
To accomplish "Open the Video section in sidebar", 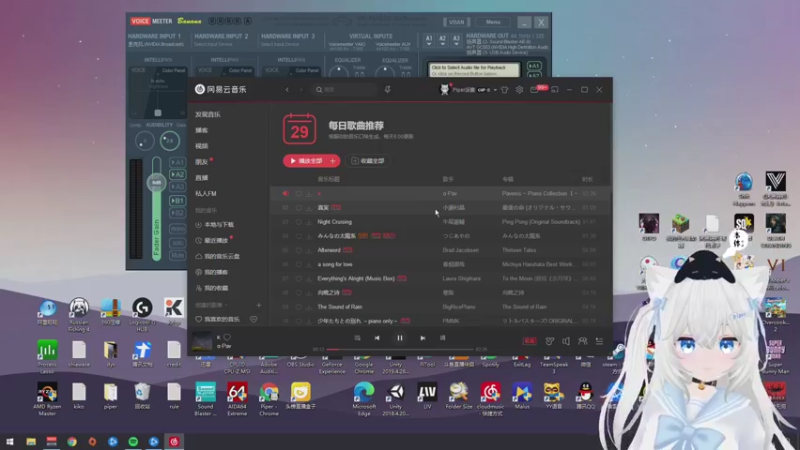I will [202, 146].
